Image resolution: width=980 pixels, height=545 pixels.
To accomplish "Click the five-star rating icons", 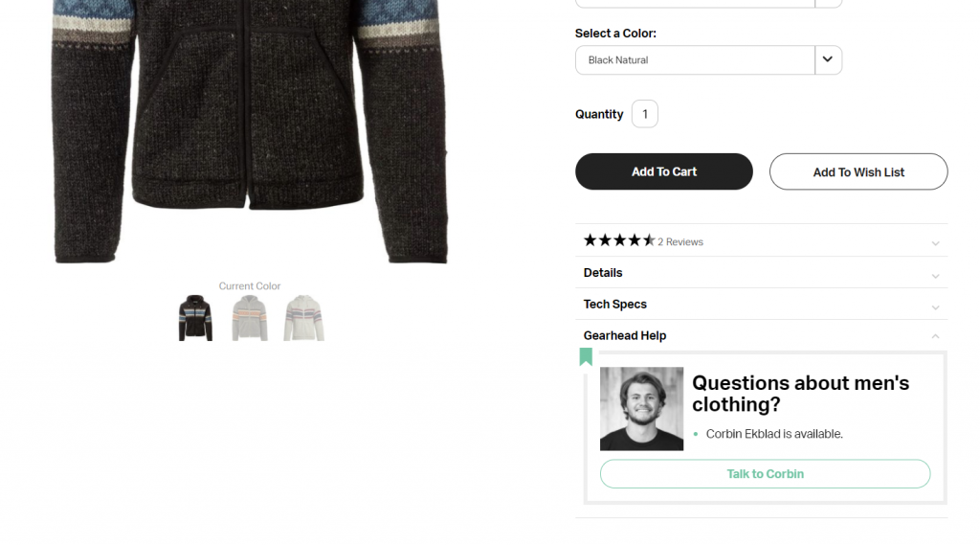I will (x=619, y=240).
